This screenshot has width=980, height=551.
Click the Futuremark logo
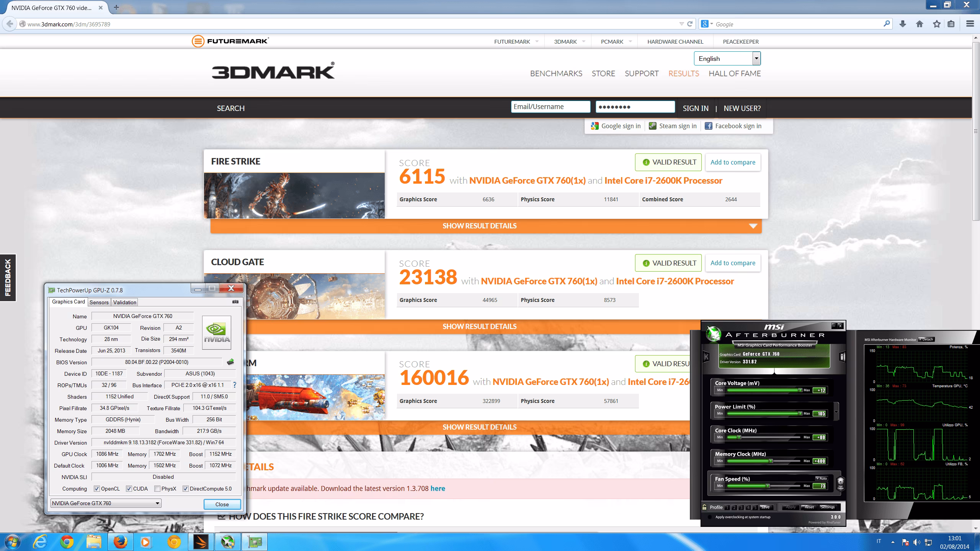coord(230,41)
